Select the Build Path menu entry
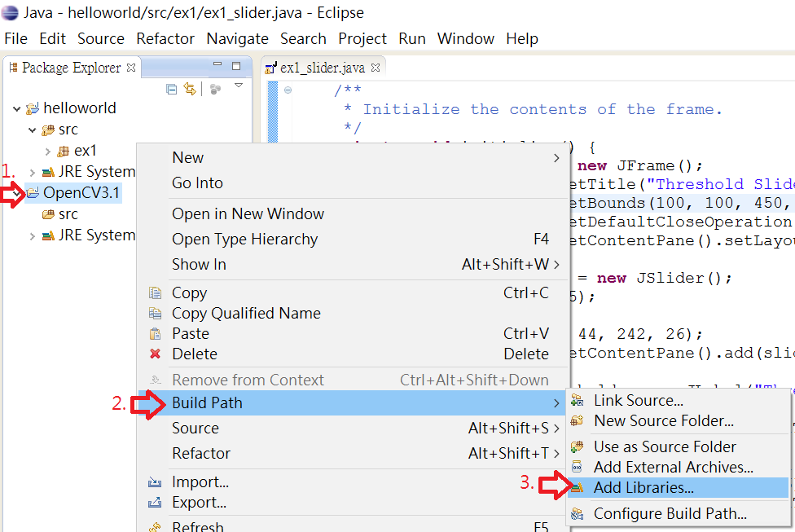Image resolution: width=795 pixels, height=532 pixels. (x=353, y=402)
